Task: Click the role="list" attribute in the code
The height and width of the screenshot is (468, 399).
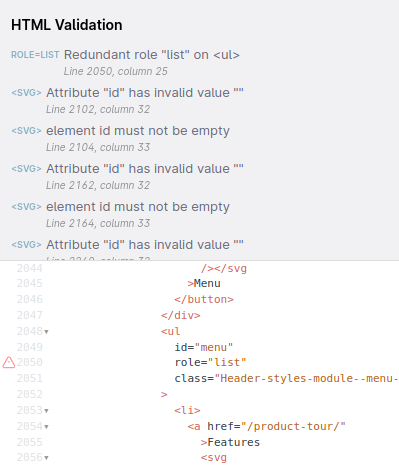Action: [210, 362]
